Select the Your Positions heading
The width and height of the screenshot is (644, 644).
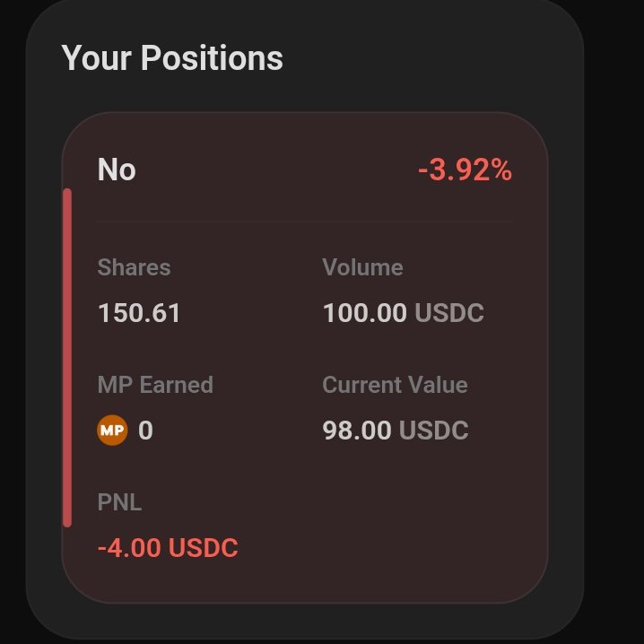pos(172,58)
